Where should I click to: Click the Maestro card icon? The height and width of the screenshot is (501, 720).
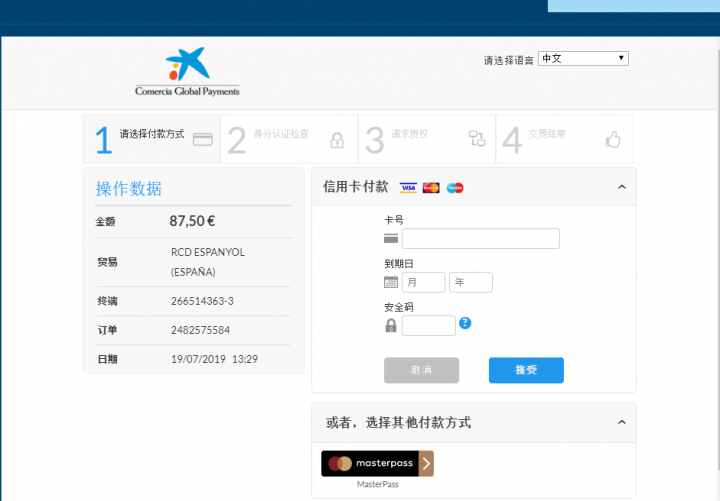tap(455, 188)
